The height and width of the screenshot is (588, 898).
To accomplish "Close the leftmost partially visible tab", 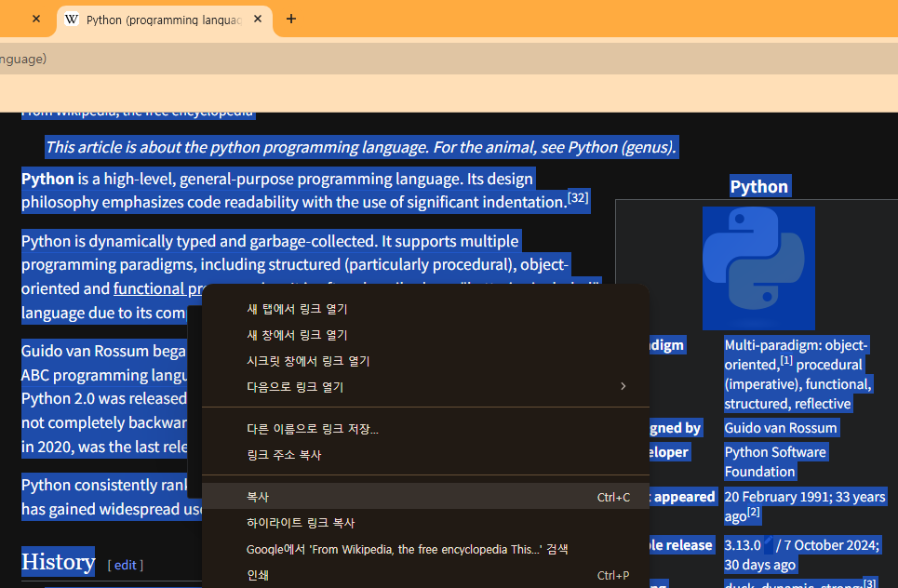I will (36, 19).
